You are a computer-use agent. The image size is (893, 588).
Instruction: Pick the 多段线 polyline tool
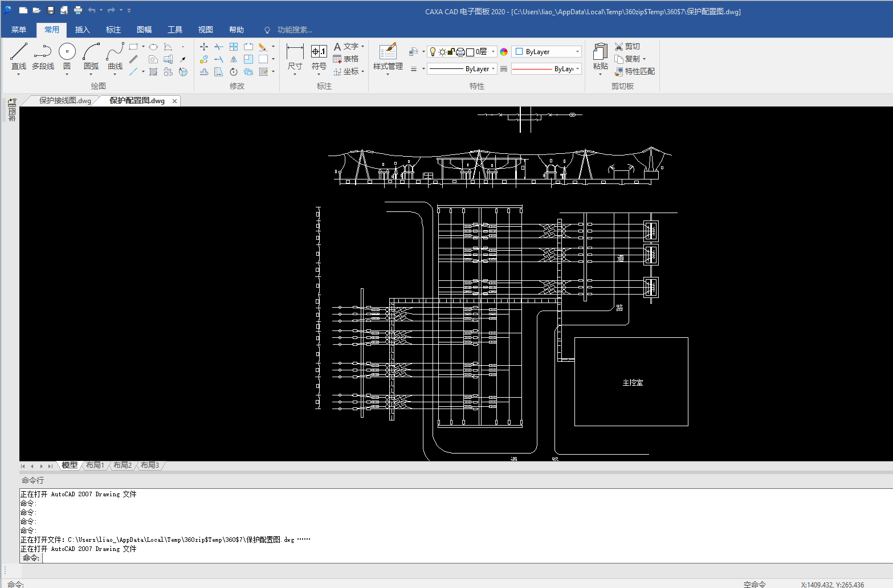coord(43,56)
